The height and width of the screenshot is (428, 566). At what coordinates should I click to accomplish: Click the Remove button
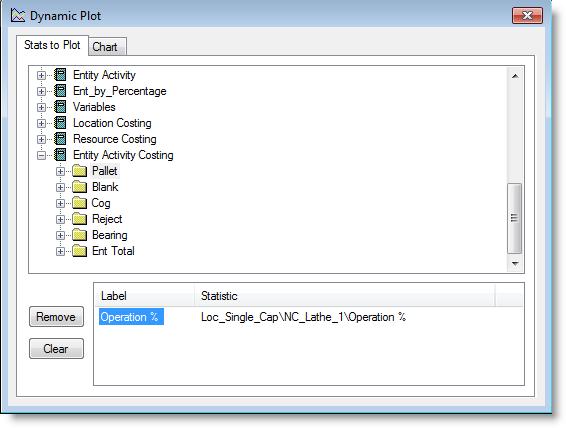pyautogui.click(x=56, y=317)
